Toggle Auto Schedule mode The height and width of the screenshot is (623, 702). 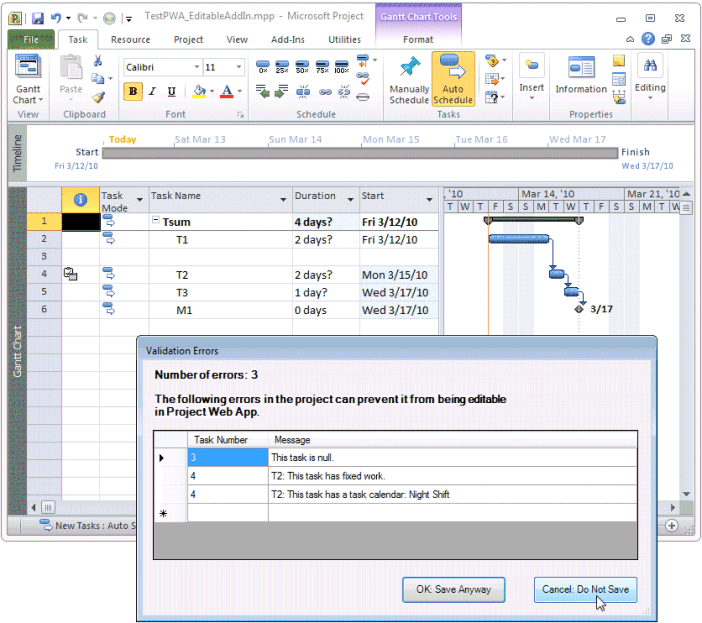(453, 79)
